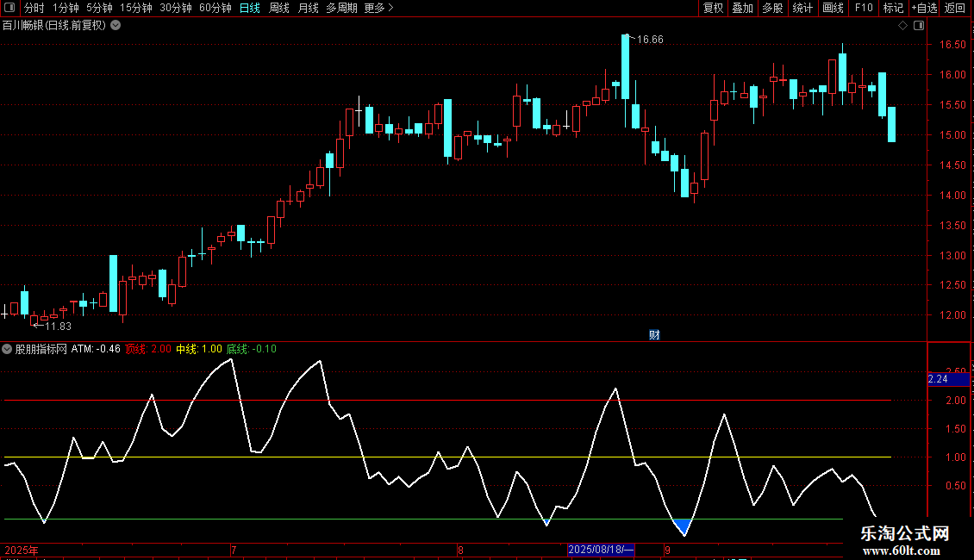974x560 pixels.
Task: Open the 多股 multi-stock view
Action: click(x=772, y=8)
